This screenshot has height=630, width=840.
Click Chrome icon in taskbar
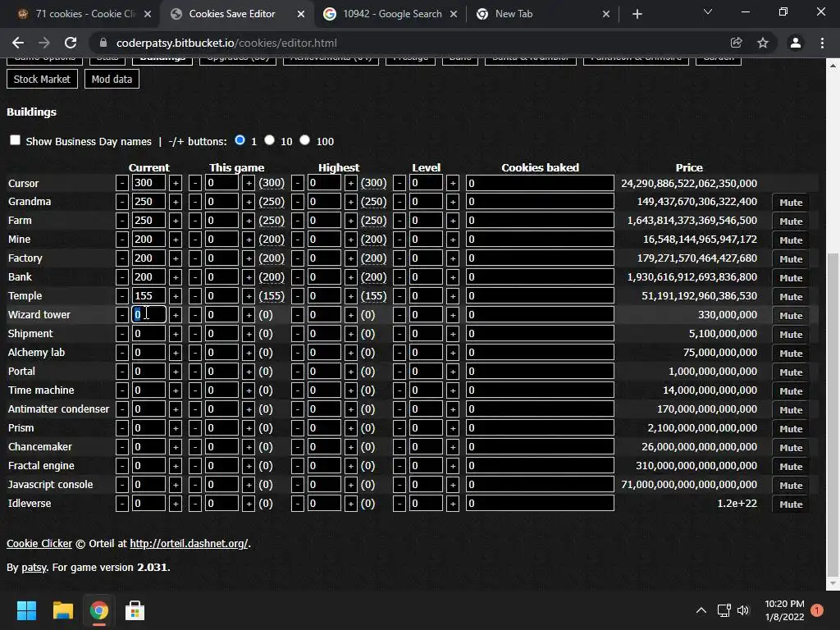pyautogui.click(x=98, y=610)
